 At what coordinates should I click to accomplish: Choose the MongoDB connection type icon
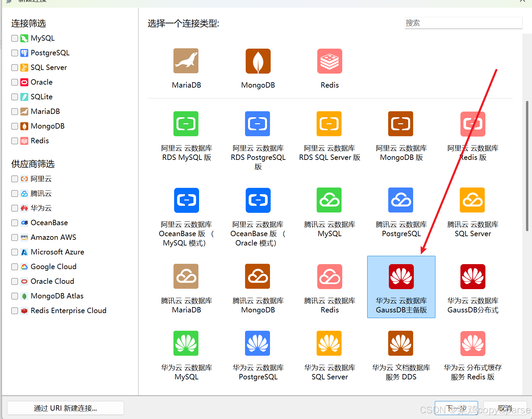pos(258,61)
